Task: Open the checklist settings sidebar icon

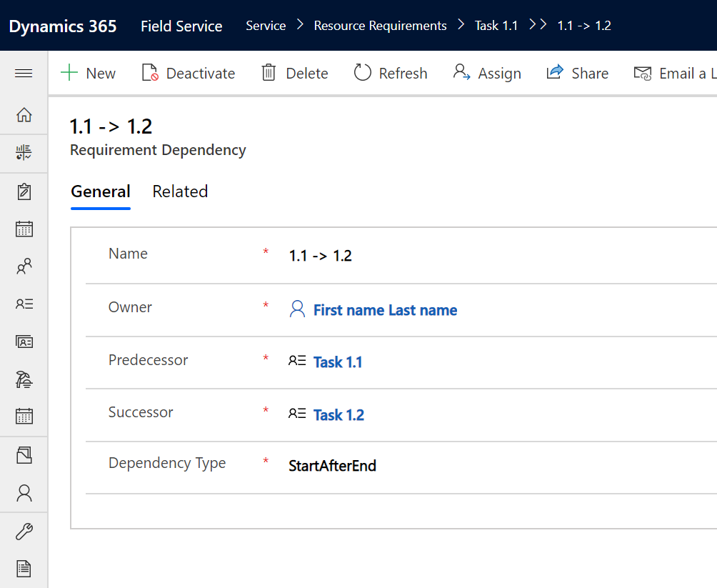Action: [x=24, y=153]
